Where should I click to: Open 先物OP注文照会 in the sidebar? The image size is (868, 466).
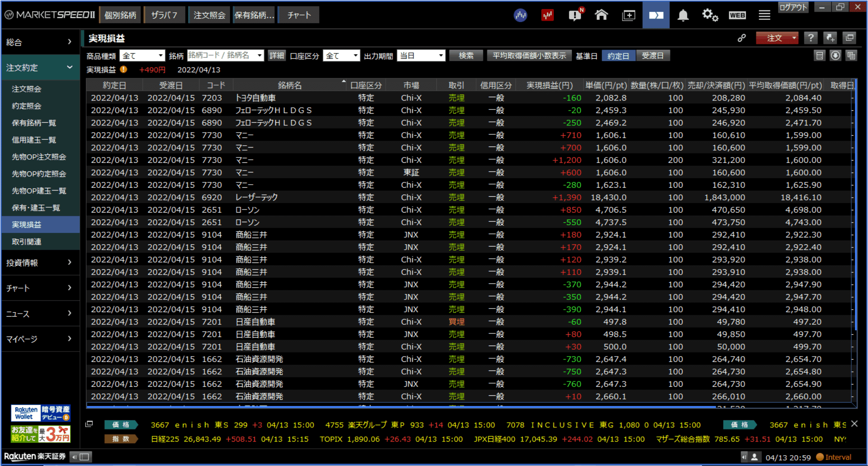[40, 157]
